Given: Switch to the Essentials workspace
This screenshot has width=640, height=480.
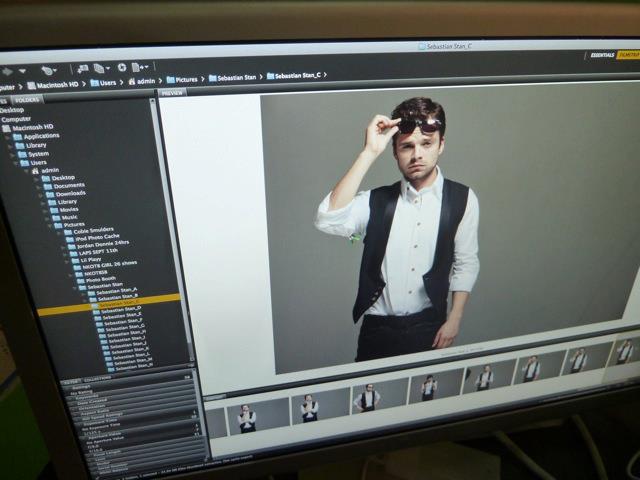Looking at the screenshot, I should (x=602, y=55).
